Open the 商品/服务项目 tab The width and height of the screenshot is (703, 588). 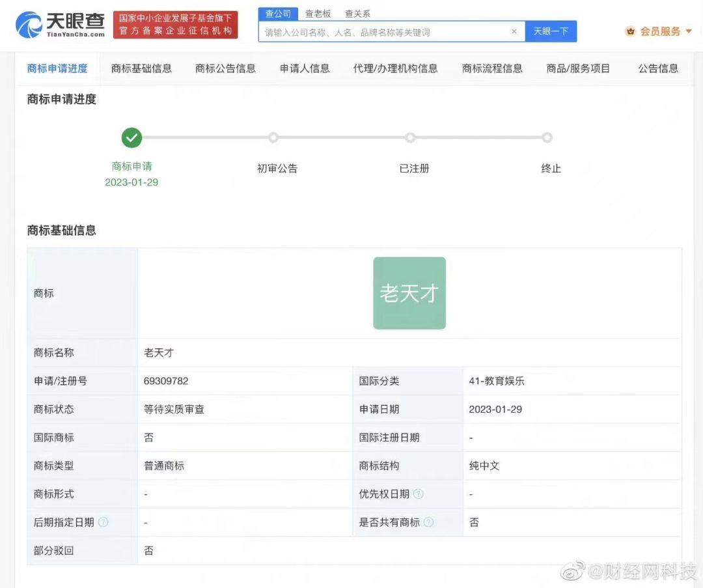coord(578,68)
